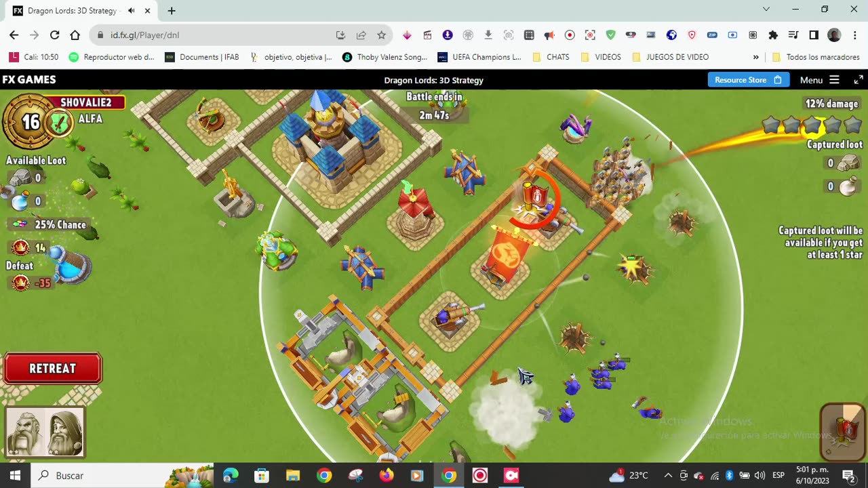Expand the JUEGOS DE VIDEO bookmark folder
This screenshot has width=868, height=488.
tap(670, 57)
